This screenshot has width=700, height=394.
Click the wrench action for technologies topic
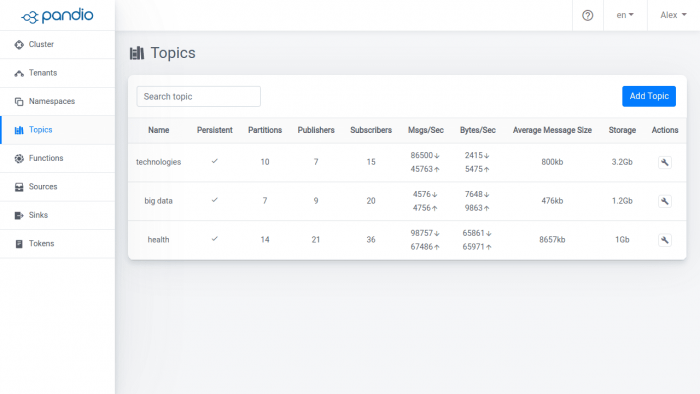[665, 162]
